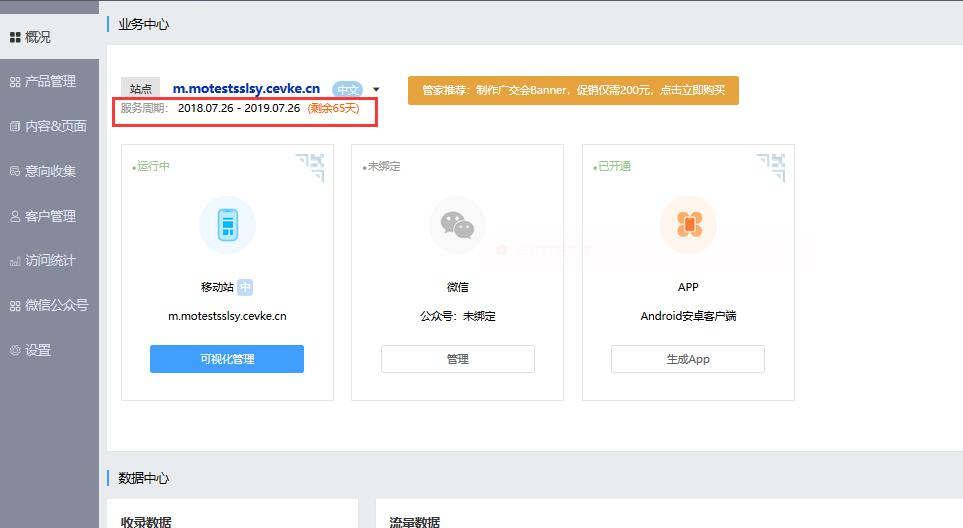The height and width of the screenshot is (528, 963).
Task: Click the orange APP icon
Action: pyautogui.click(x=688, y=224)
